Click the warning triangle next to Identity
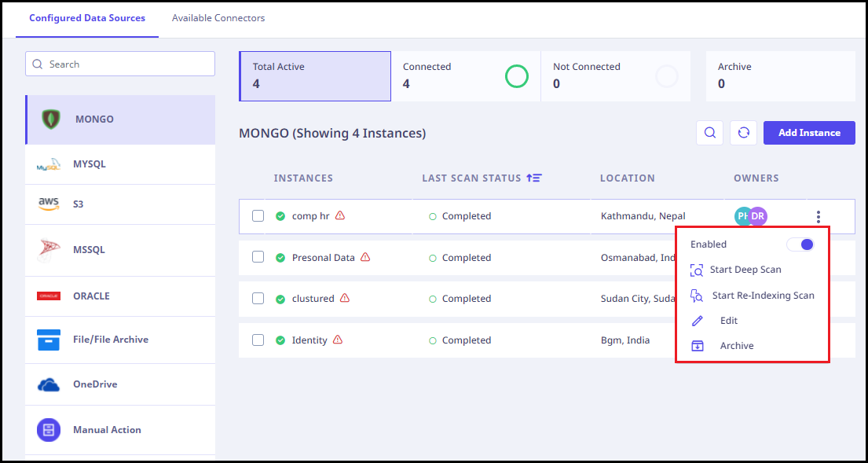The height and width of the screenshot is (463, 868). [x=338, y=340]
